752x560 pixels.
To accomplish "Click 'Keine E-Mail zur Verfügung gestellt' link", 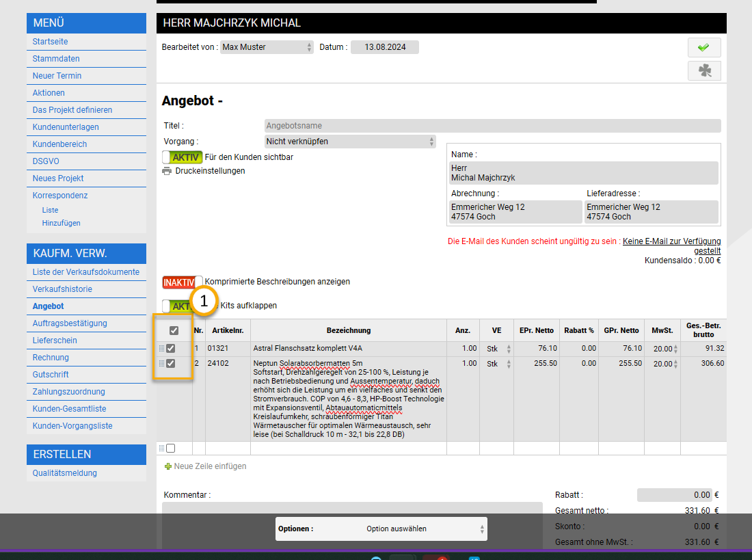I will click(671, 245).
